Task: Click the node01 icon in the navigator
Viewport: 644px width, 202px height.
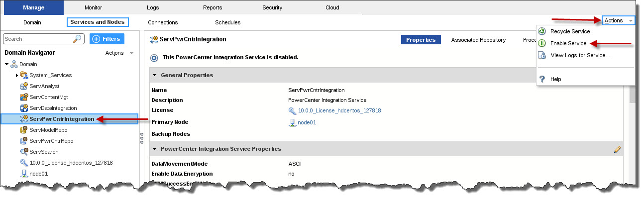Action: click(24, 174)
